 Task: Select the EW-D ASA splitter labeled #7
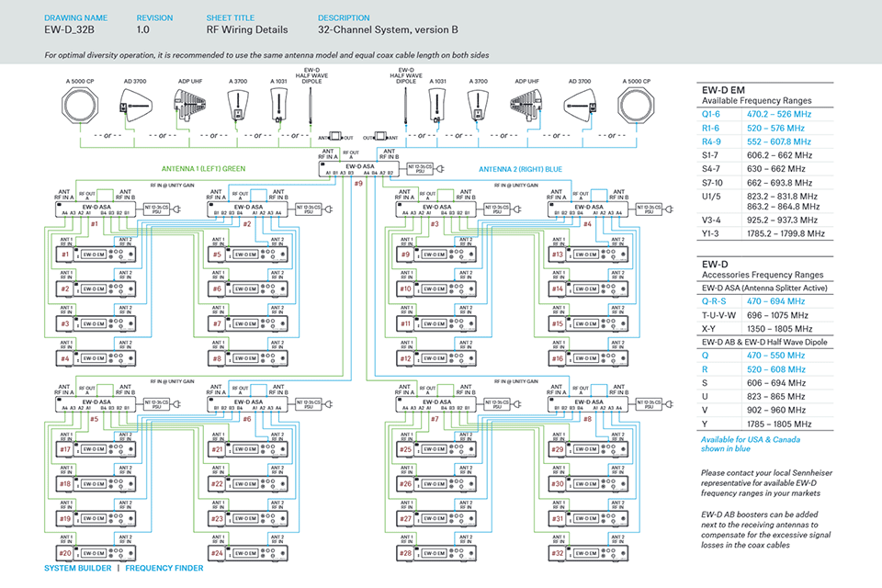click(x=436, y=404)
